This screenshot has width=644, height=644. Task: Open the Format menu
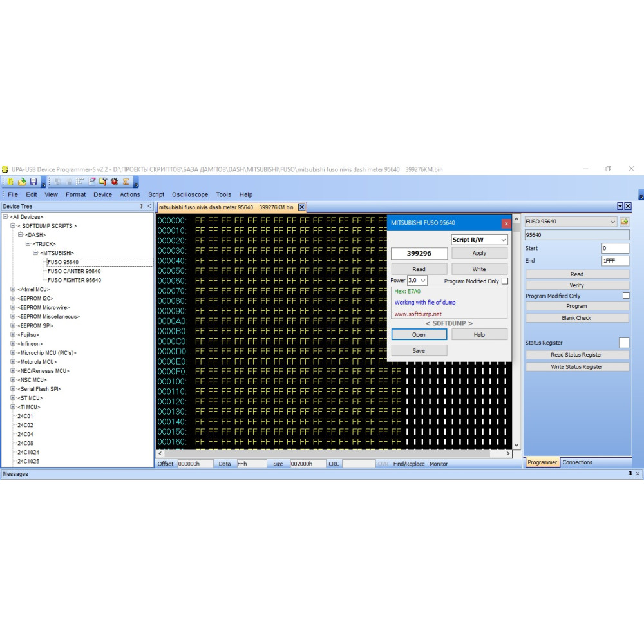[x=75, y=194]
